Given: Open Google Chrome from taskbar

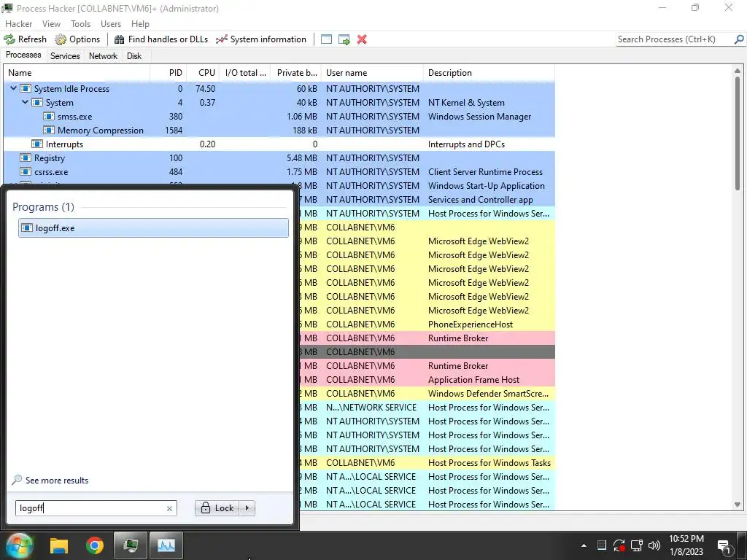Looking at the screenshot, I should coord(95,545).
